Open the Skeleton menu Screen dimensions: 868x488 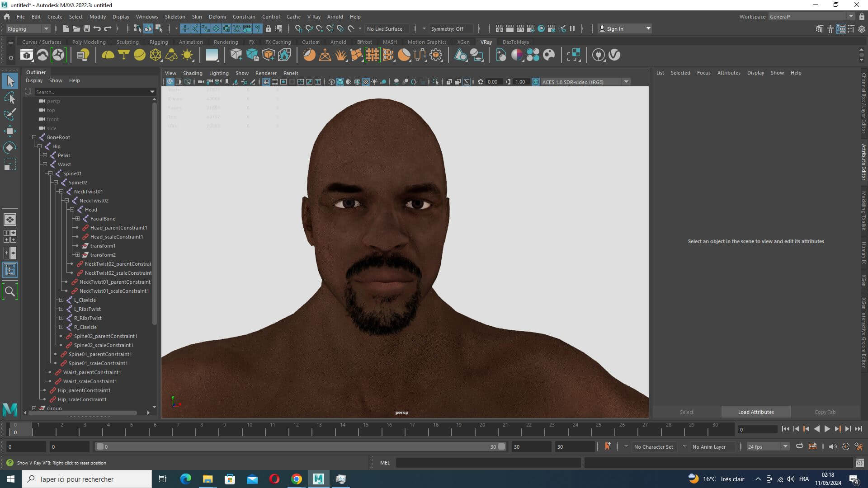click(175, 17)
